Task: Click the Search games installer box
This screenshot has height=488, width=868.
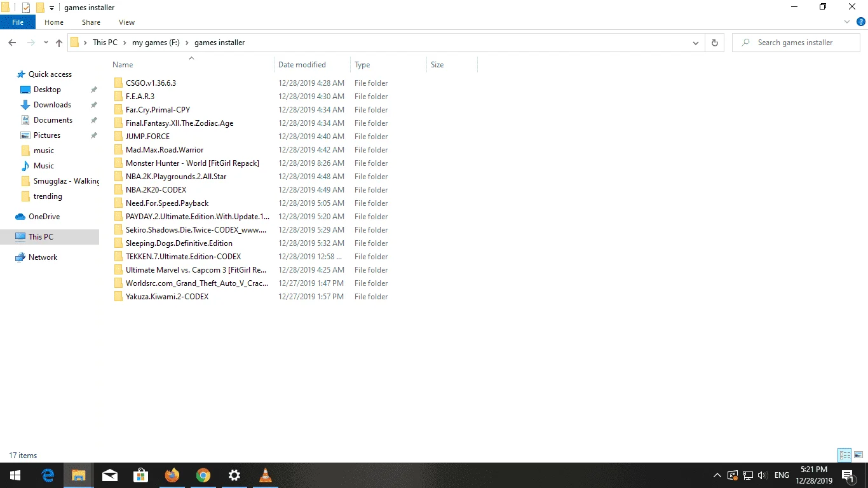Action: (796, 43)
